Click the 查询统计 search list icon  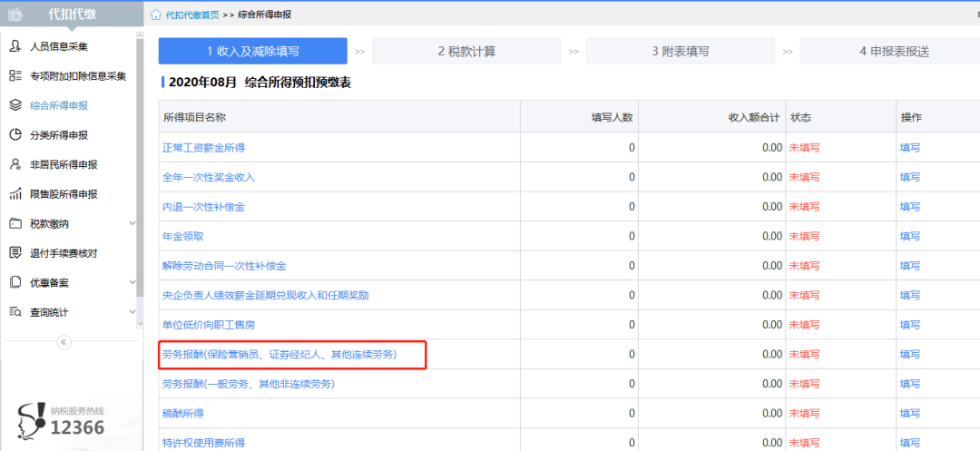click(15, 312)
